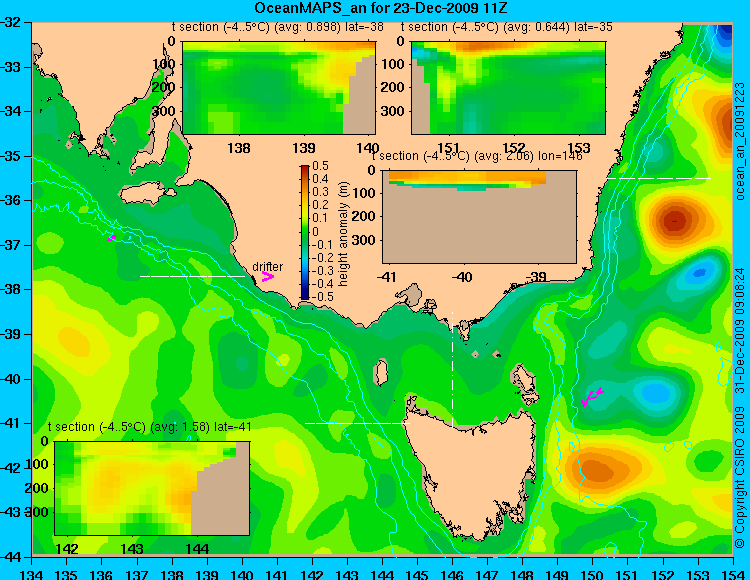Click the lat=-38 temperature section plot
The width and height of the screenshot is (750, 580).
coord(279,88)
